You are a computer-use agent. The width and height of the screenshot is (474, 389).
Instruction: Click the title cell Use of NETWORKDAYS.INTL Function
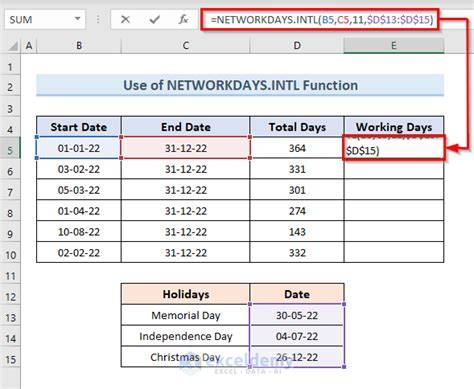point(240,85)
